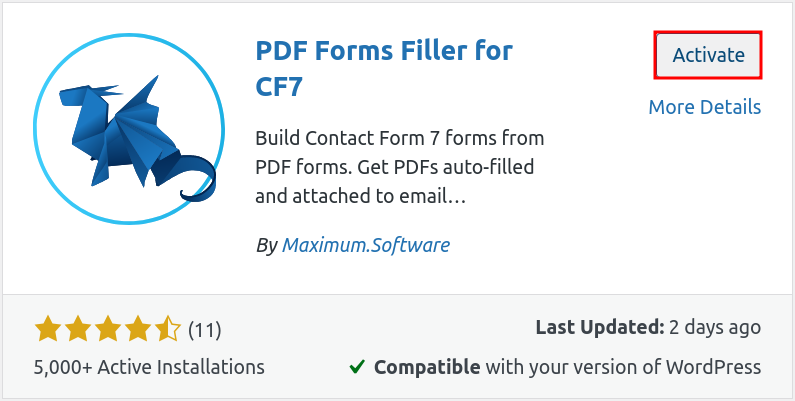
Task: Click the bold word Compatible
Action: click(x=427, y=367)
